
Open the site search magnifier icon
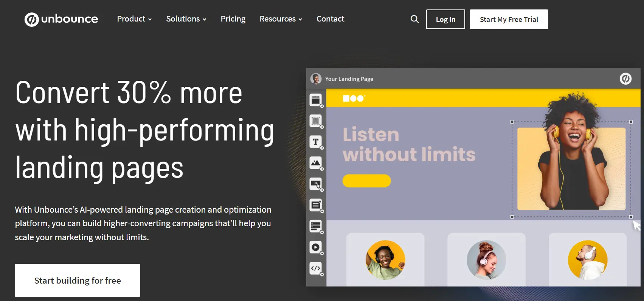tap(414, 19)
